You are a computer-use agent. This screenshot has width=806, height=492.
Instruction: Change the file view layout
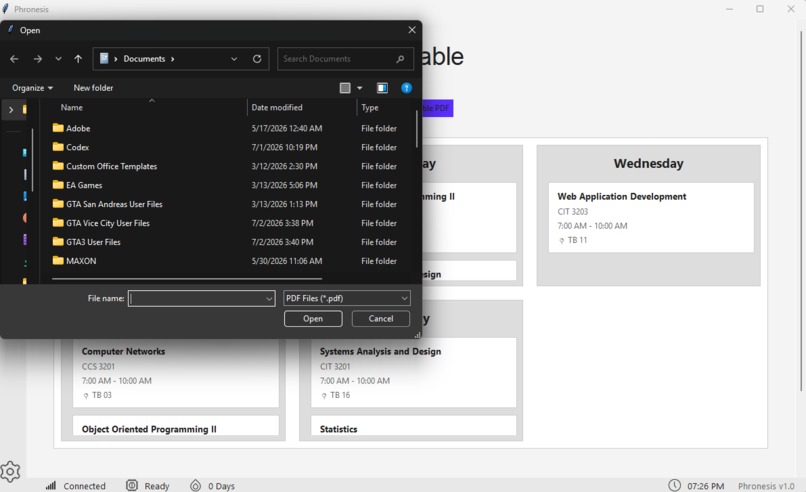tap(345, 88)
